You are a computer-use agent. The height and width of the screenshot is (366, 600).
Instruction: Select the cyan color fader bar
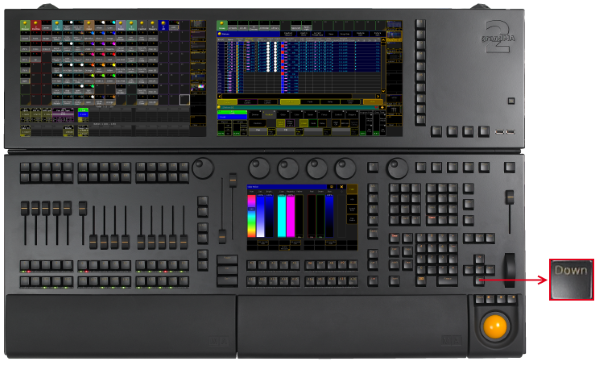(x=282, y=216)
